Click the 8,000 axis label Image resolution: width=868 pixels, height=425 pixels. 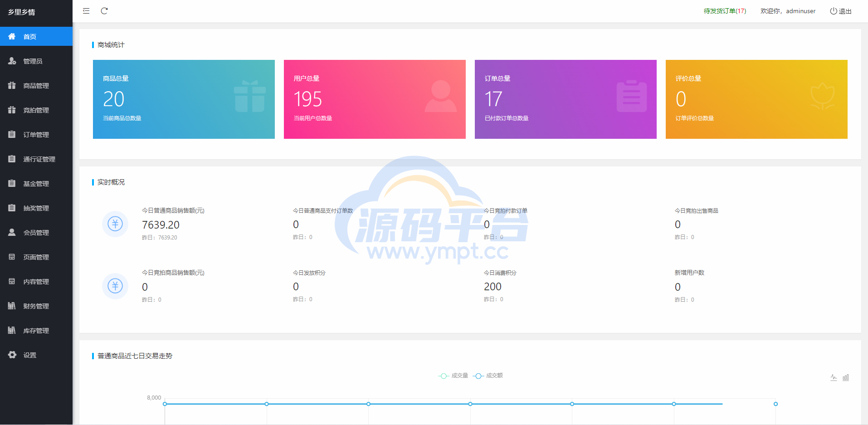(154, 398)
